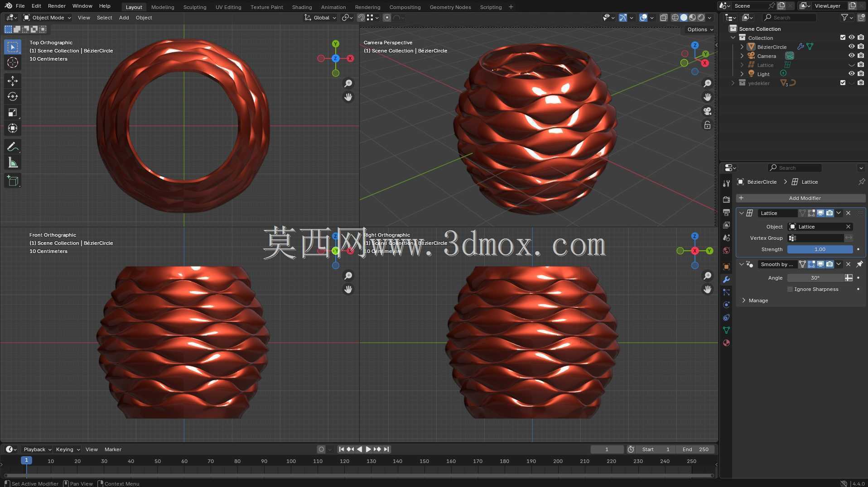Enable the Ignore Sharpness checkbox
Viewport: 868px width, 487px height.
click(790, 289)
